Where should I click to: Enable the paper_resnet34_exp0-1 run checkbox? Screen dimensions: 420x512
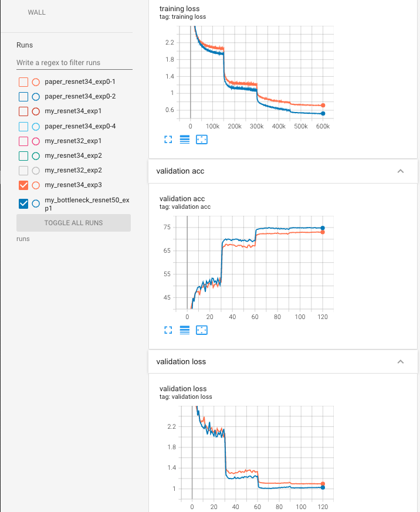click(23, 82)
